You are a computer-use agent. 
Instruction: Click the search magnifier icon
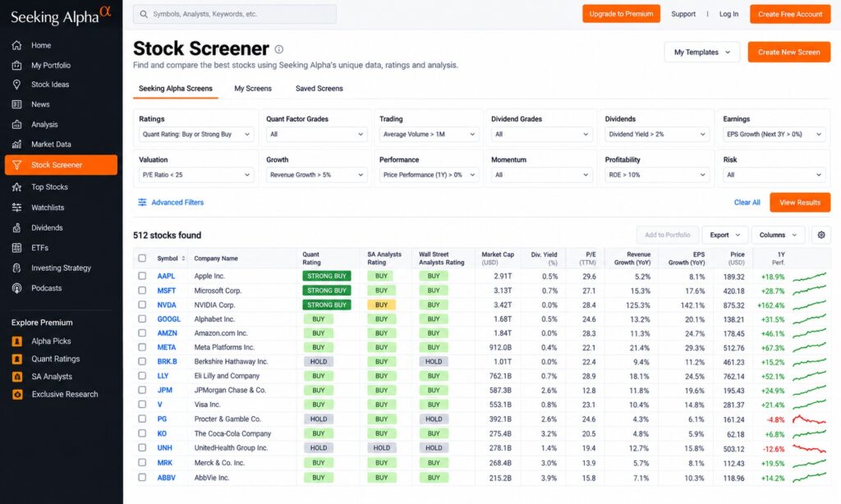pos(144,15)
